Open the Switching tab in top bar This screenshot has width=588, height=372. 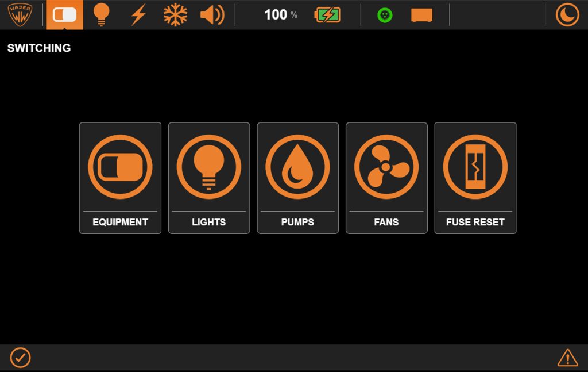pyautogui.click(x=64, y=15)
